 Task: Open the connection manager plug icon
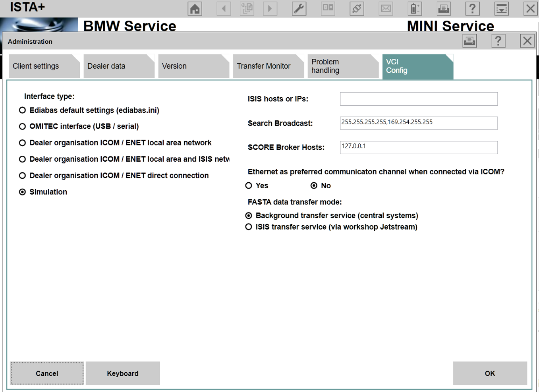coord(357,8)
